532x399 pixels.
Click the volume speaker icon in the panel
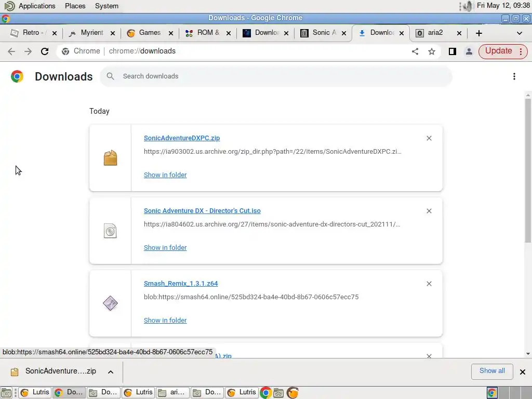[x=468, y=6]
